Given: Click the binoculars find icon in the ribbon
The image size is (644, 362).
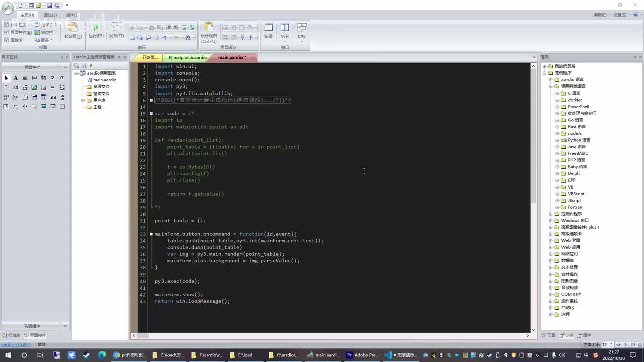Looking at the screenshot, I should coord(188,38).
